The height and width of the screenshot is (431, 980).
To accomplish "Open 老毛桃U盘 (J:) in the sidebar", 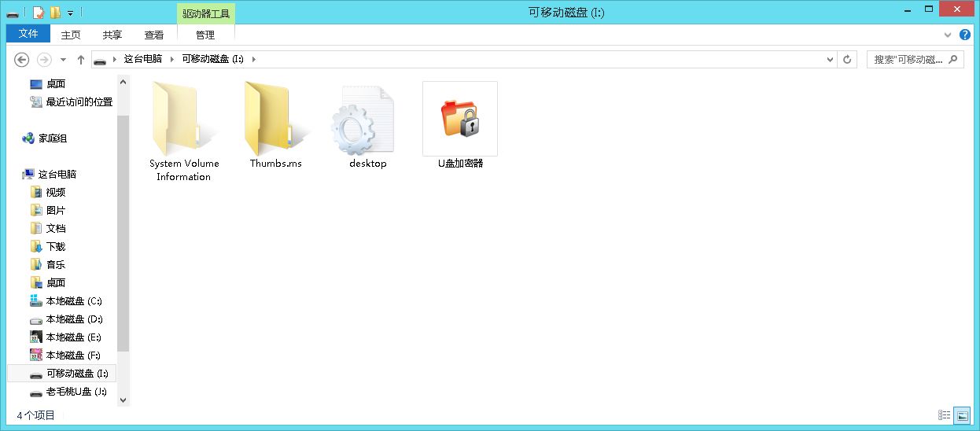I will click(76, 392).
